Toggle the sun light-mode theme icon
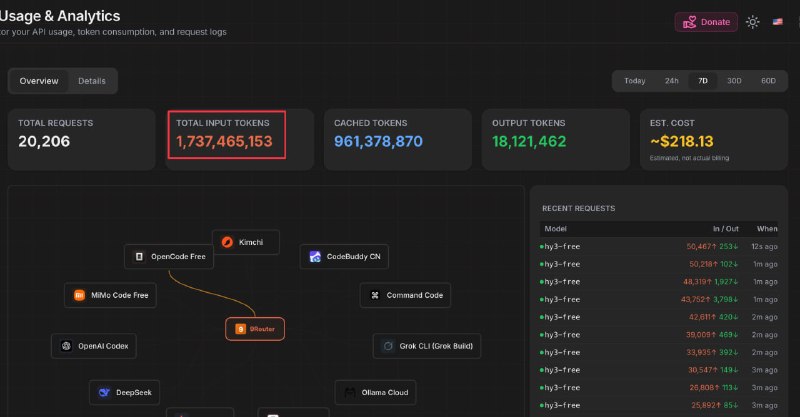 [753, 22]
